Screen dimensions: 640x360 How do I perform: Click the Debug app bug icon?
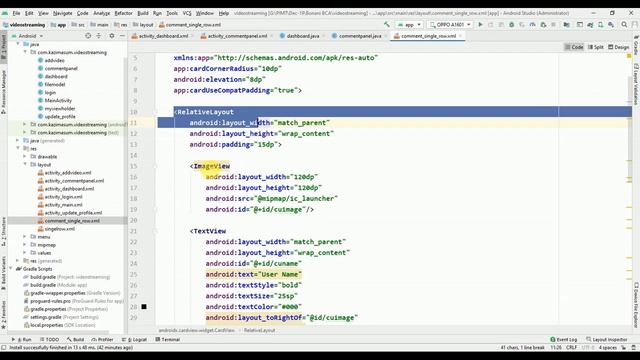[511, 25]
